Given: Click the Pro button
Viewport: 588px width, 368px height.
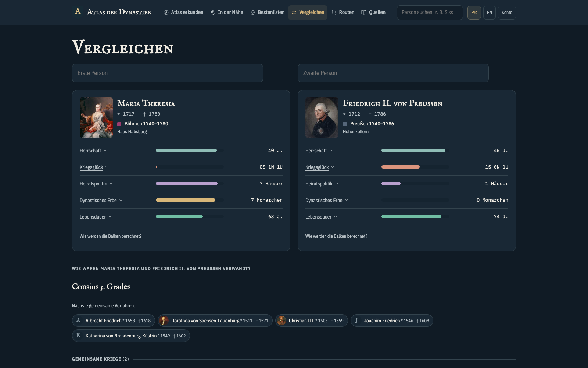Looking at the screenshot, I should (474, 13).
